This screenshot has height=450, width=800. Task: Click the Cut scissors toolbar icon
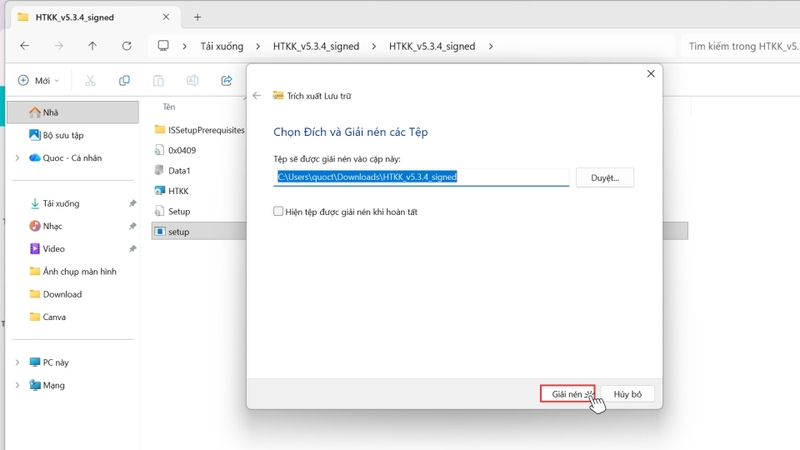point(90,81)
